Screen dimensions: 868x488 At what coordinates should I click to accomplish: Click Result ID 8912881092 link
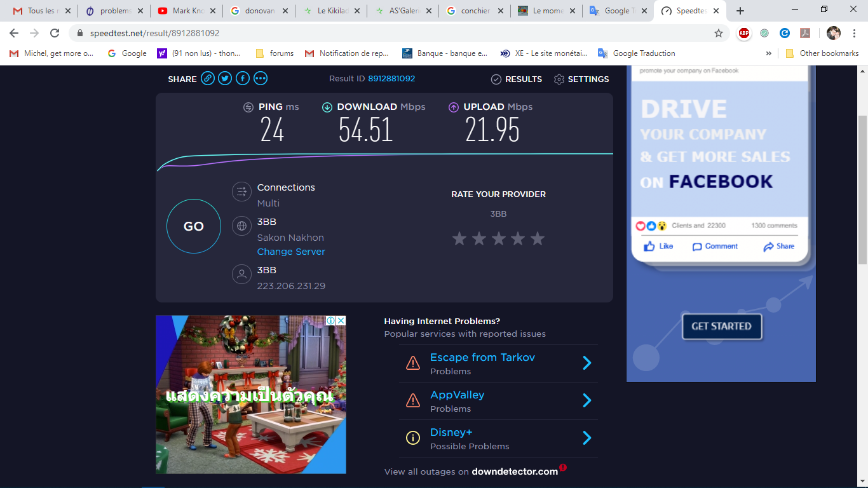click(391, 79)
